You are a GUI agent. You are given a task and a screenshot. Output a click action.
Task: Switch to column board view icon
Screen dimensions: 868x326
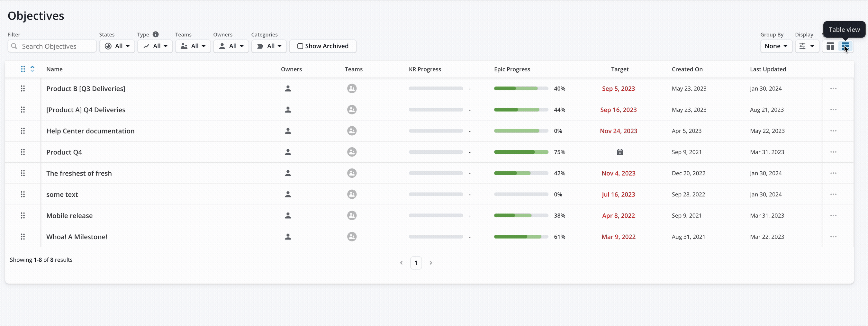click(x=830, y=46)
